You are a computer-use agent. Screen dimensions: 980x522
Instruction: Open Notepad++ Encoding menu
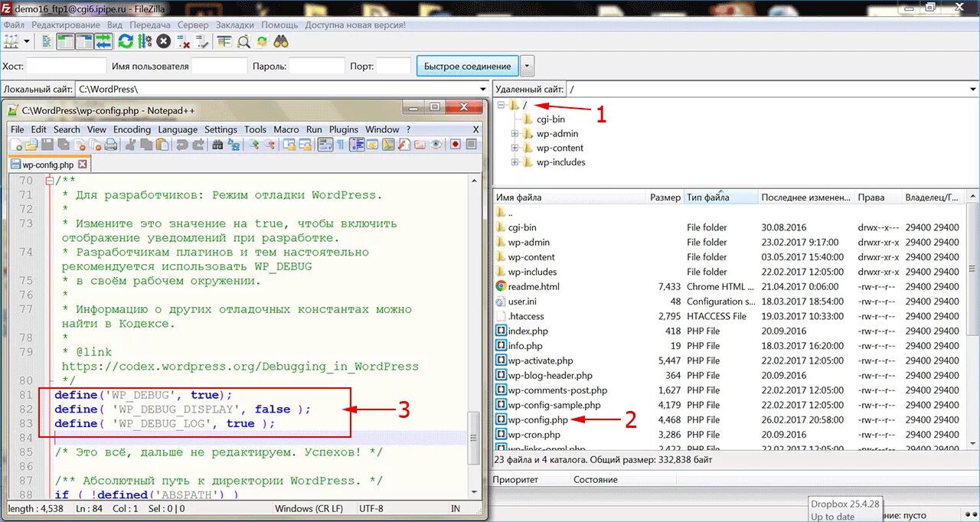(x=132, y=129)
